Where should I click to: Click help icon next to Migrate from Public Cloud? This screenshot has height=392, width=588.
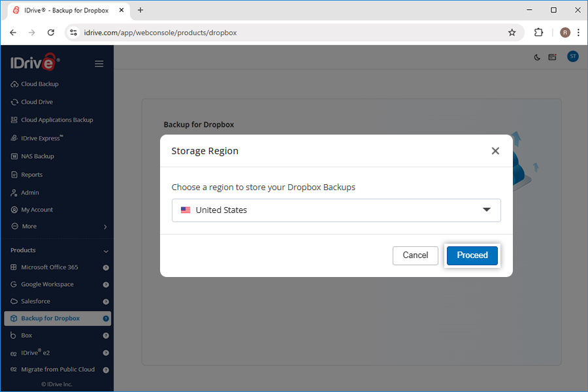(x=106, y=370)
